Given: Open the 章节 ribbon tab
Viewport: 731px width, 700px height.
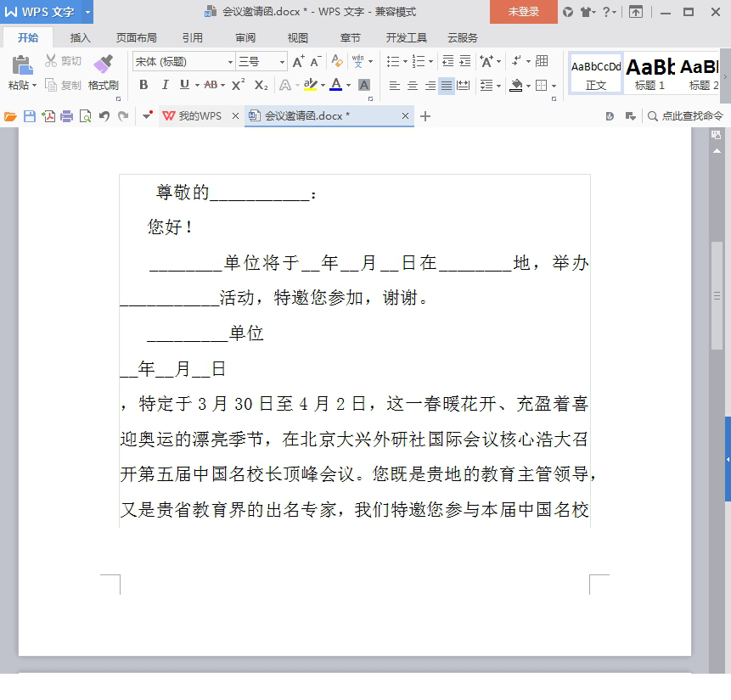Looking at the screenshot, I should (x=350, y=37).
